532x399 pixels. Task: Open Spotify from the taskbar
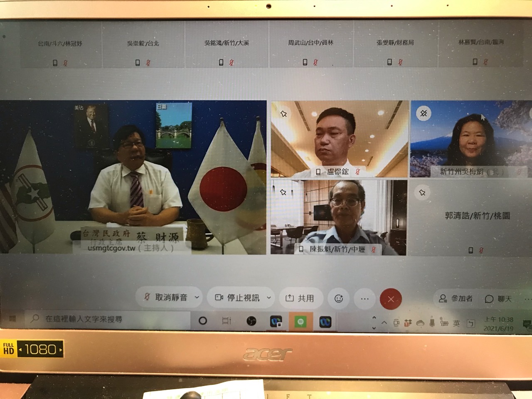[x=300, y=321]
